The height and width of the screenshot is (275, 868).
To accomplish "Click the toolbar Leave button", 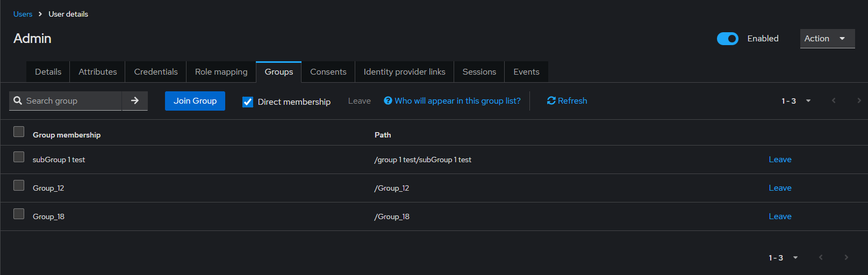I will point(360,101).
